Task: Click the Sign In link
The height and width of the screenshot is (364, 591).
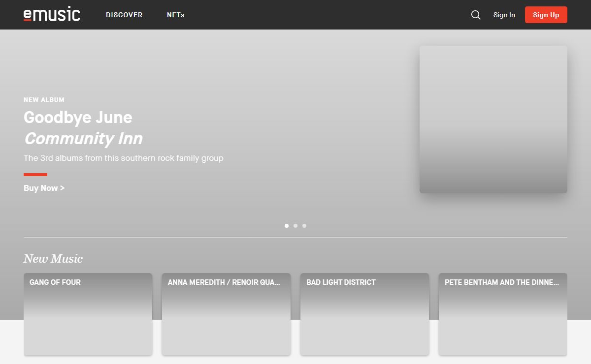Action: coord(504,15)
